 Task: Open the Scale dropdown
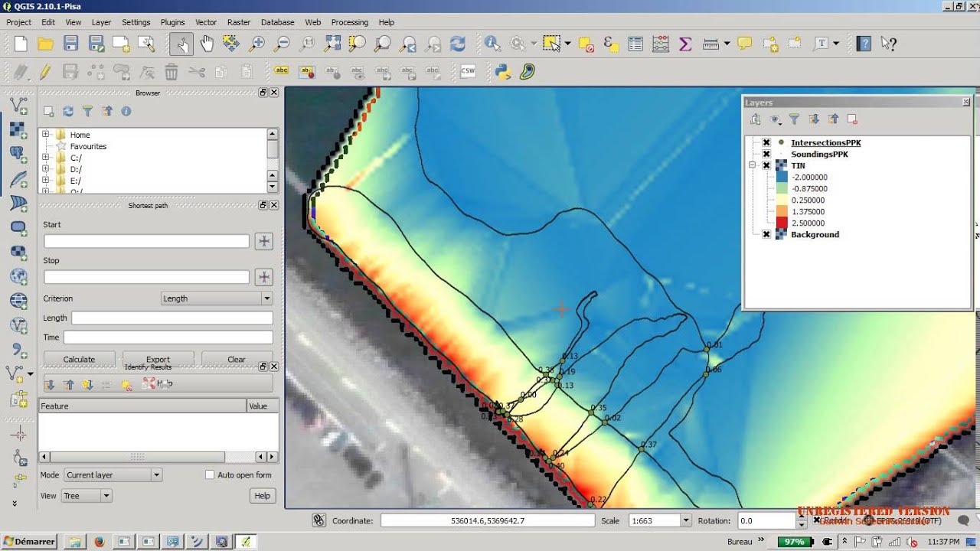[685, 520]
